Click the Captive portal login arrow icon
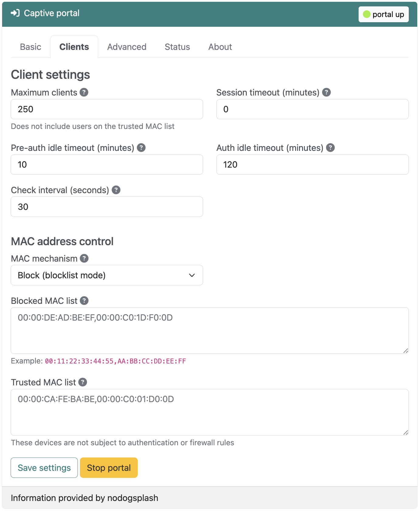 pyautogui.click(x=15, y=13)
